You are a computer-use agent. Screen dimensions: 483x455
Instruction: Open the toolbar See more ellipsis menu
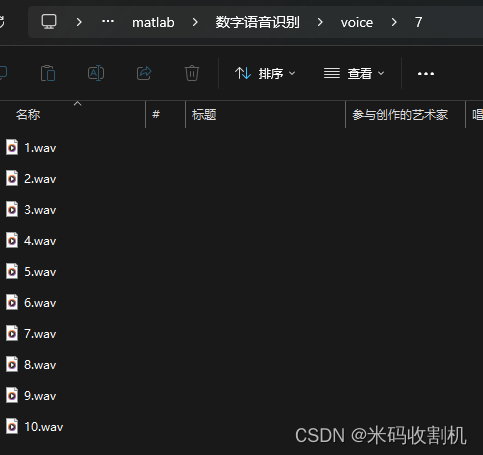tap(426, 74)
